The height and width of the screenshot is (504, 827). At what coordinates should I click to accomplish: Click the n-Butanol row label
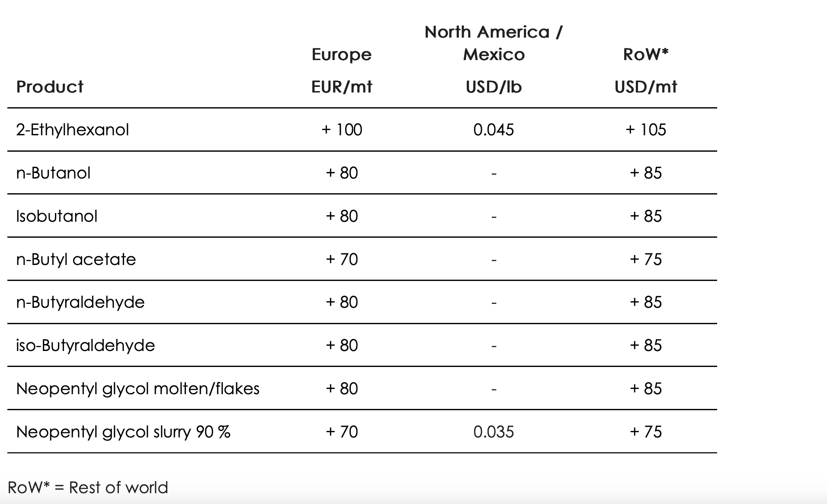pyautogui.click(x=53, y=173)
